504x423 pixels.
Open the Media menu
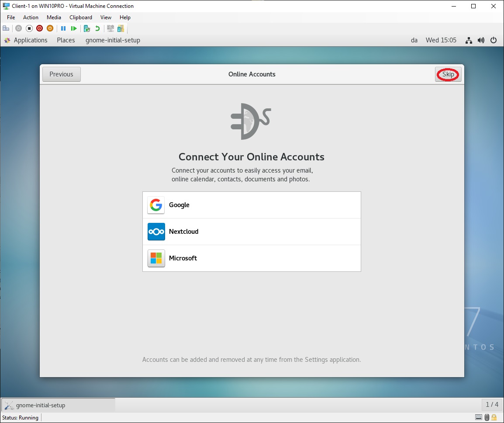point(54,17)
